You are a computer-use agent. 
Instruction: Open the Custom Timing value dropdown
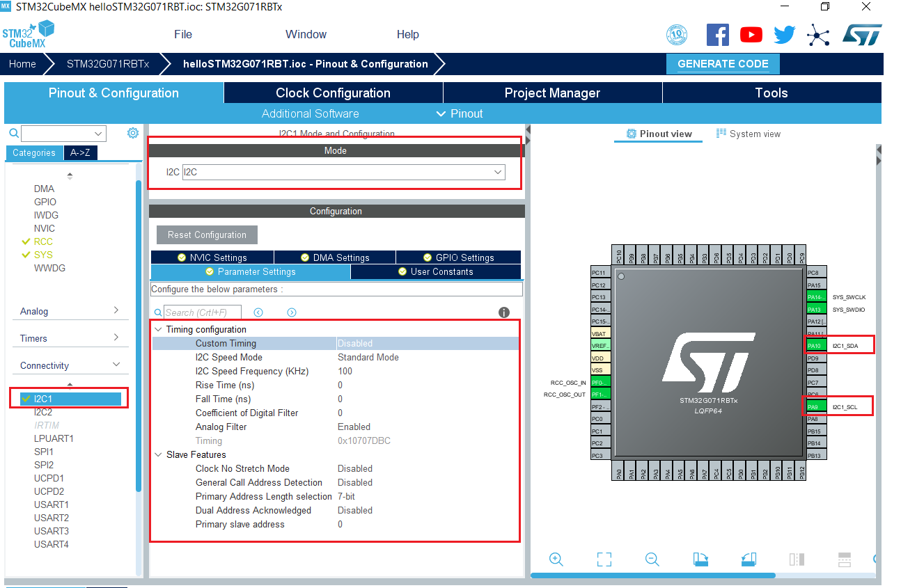428,344
